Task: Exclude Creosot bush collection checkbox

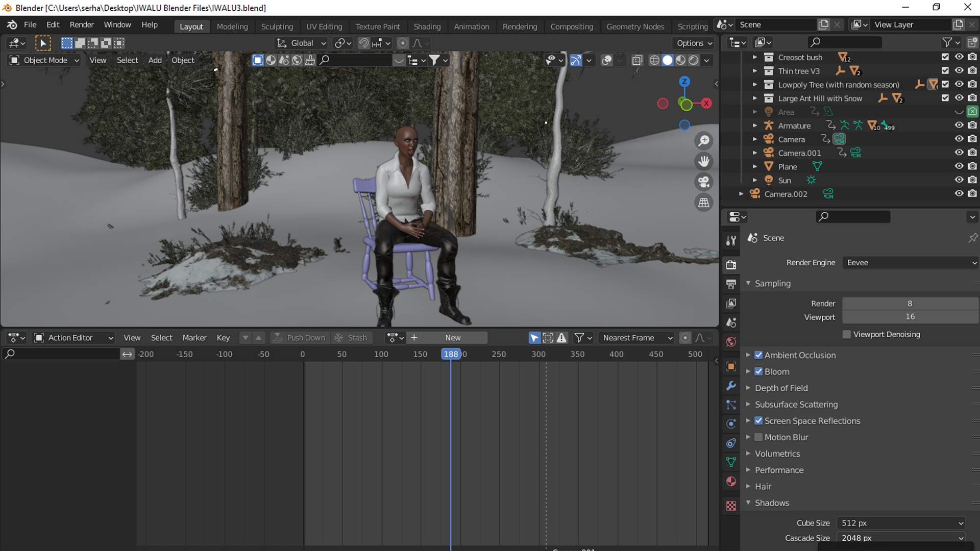Action: [x=945, y=57]
